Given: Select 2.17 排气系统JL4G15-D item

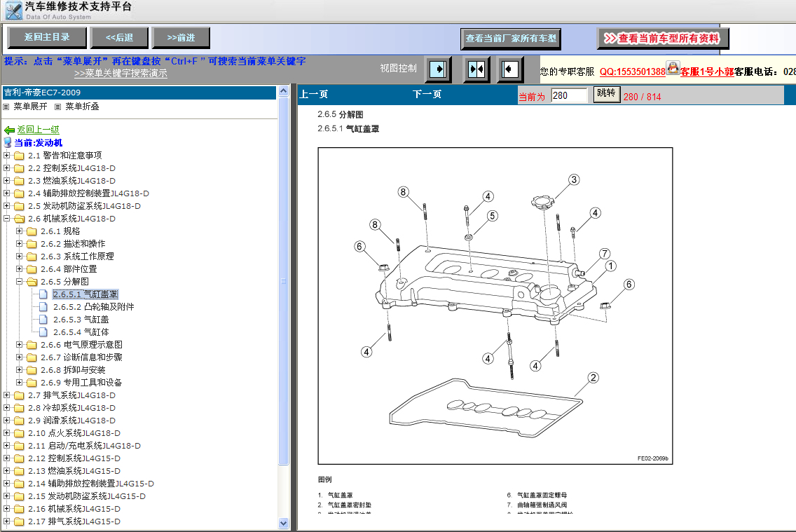Looking at the screenshot, I should (x=74, y=521).
